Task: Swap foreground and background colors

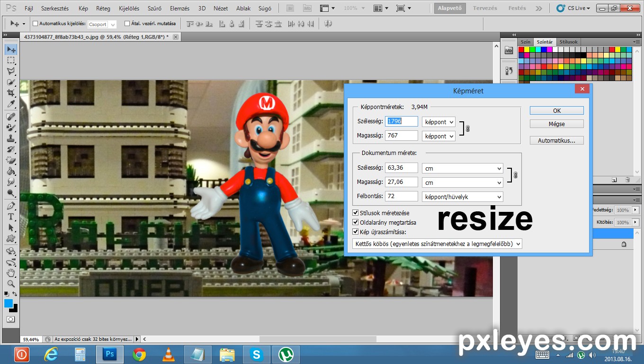Action: click(15, 294)
